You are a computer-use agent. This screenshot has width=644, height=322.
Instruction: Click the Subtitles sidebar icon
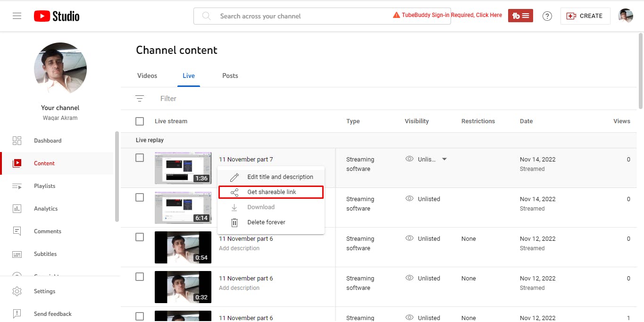tap(17, 254)
